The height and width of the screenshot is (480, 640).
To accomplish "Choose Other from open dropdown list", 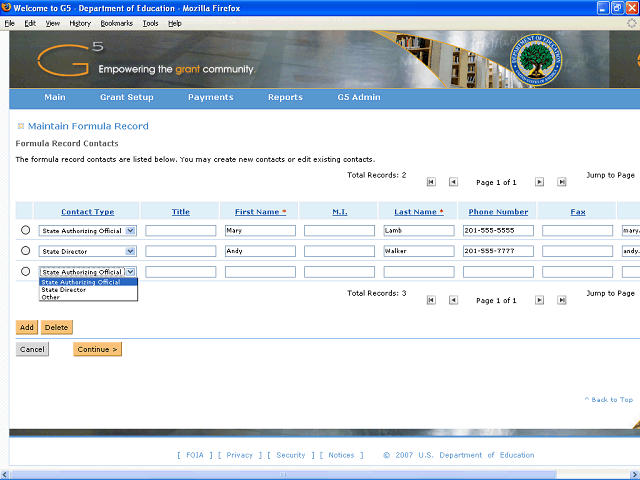I will 88,297.
